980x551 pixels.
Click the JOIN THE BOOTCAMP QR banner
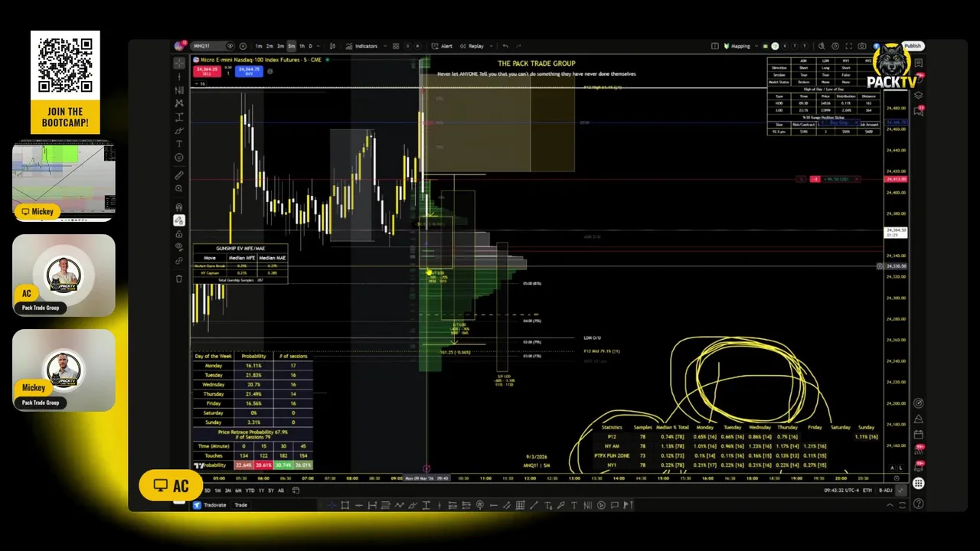pyautogui.click(x=65, y=82)
